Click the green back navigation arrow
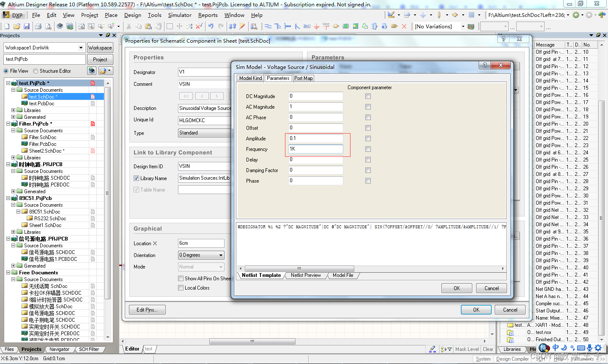 coord(576,15)
